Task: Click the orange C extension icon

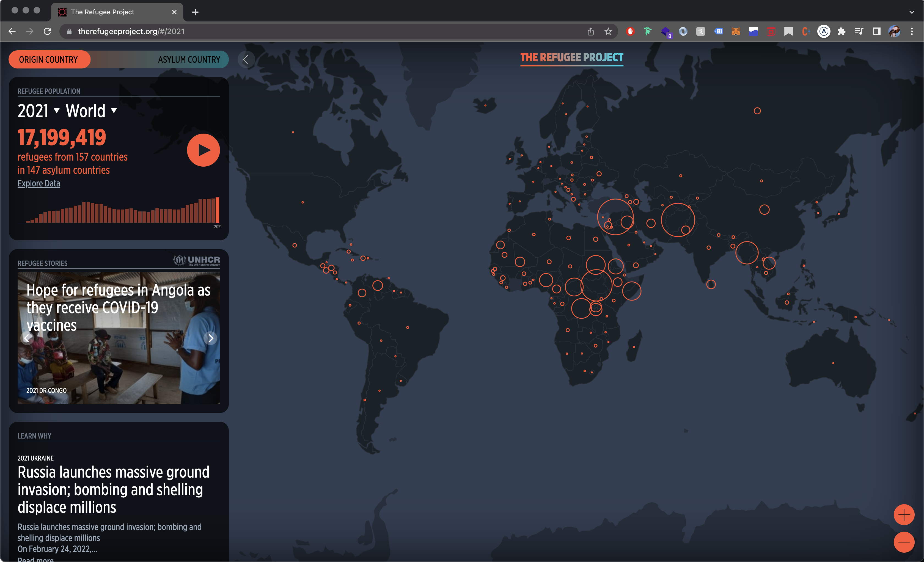Action: (x=806, y=32)
